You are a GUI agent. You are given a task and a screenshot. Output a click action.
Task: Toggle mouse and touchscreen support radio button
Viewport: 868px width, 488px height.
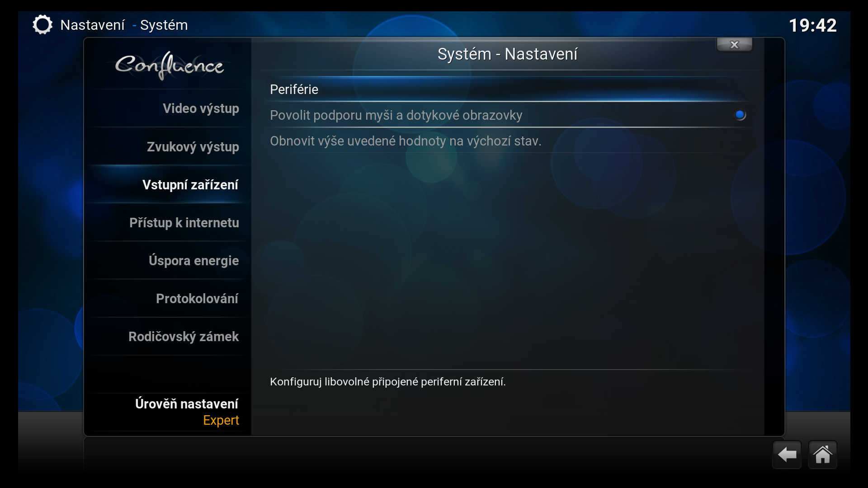[740, 115]
